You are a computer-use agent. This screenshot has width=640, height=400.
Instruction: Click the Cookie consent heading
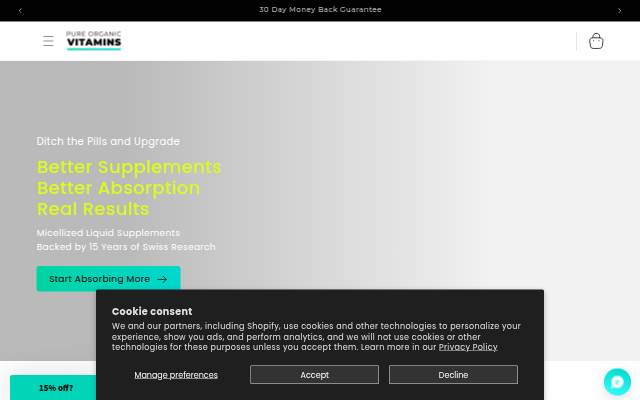(152, 311)
